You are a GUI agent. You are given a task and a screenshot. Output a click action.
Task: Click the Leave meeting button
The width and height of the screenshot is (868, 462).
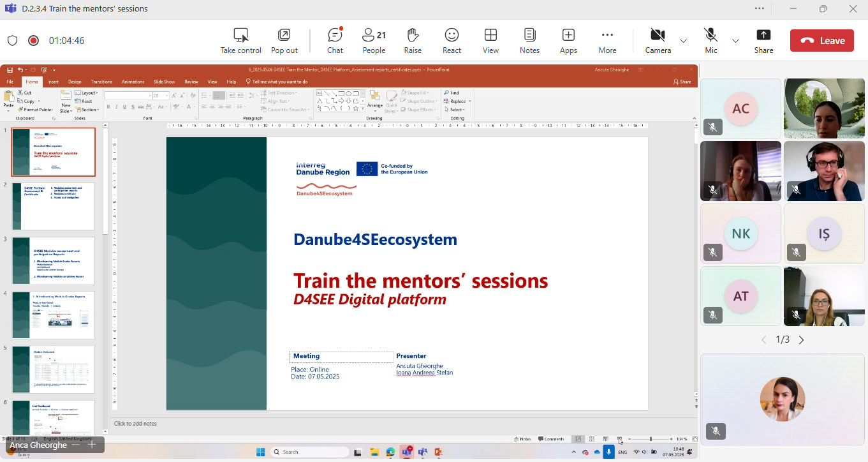click(821, 41)
